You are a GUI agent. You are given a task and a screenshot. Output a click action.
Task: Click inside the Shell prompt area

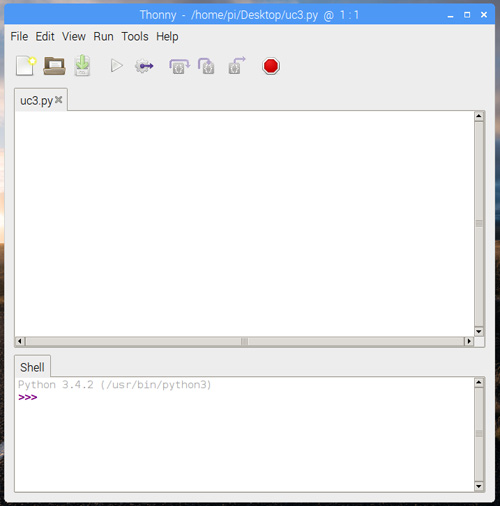pyautogui.click(x=245, y=434)
